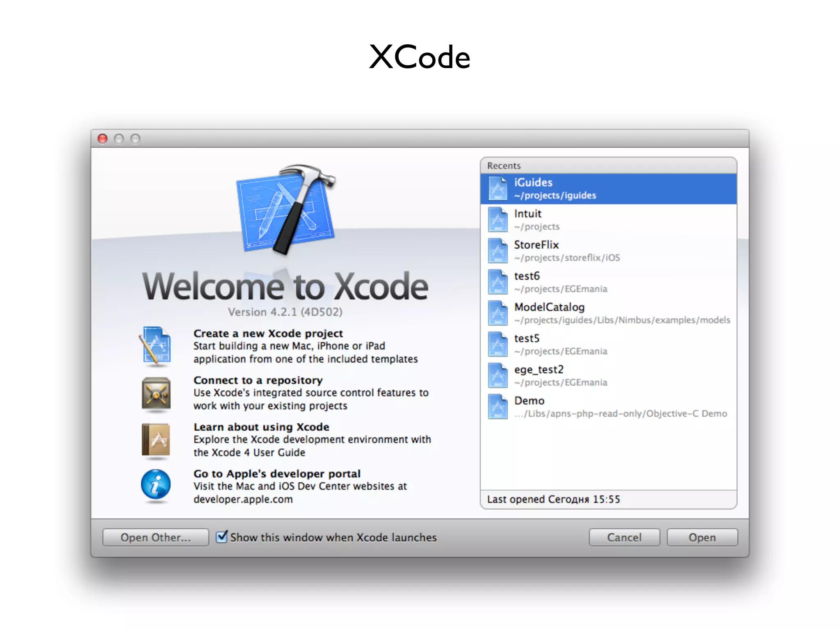Click the ege_test2 project file icon
This screenshot has height=630, width=840.
(498, 376)
